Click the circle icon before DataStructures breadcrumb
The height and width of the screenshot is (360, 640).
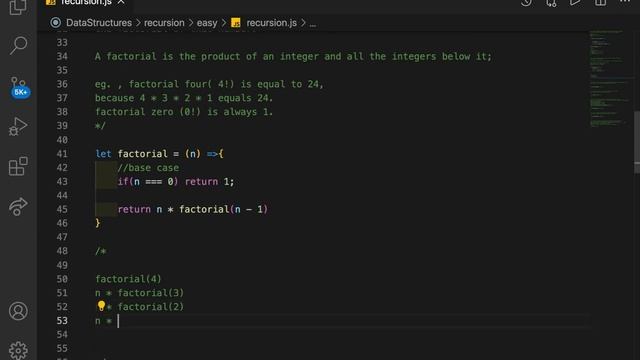coord(56,23)
